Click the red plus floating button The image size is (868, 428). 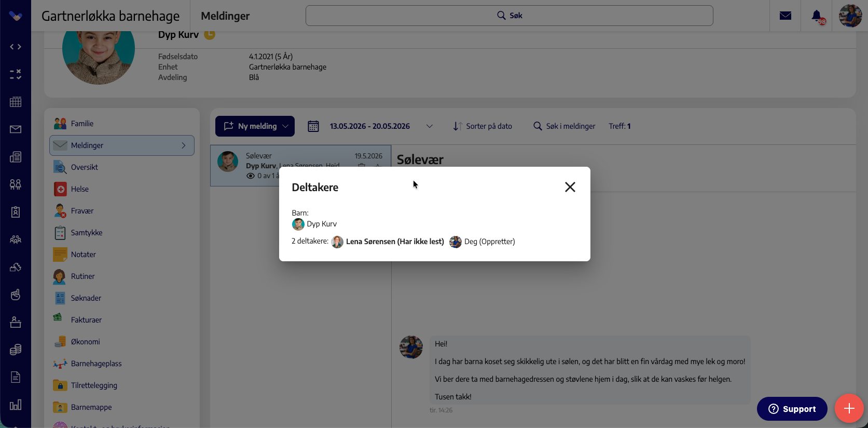tap(849, 408)
